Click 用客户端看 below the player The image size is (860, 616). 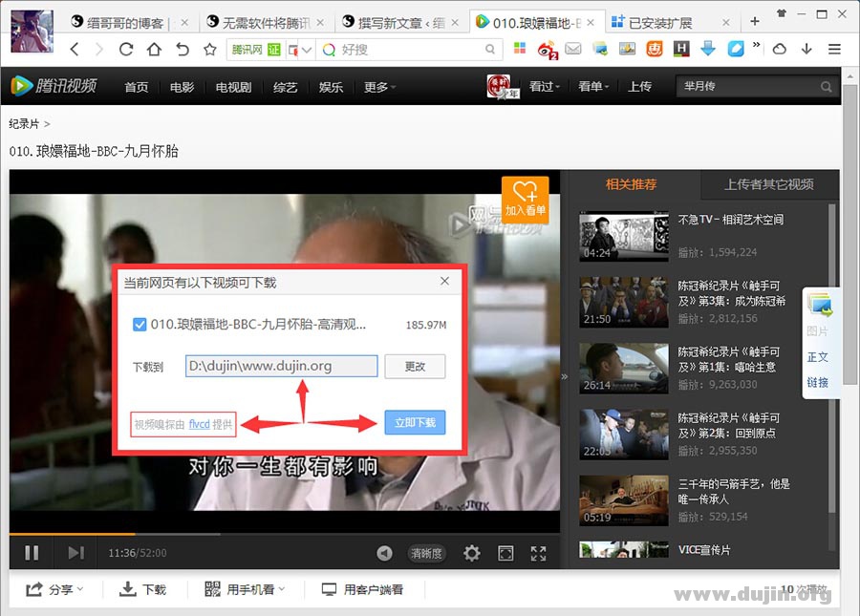(362, 589)
